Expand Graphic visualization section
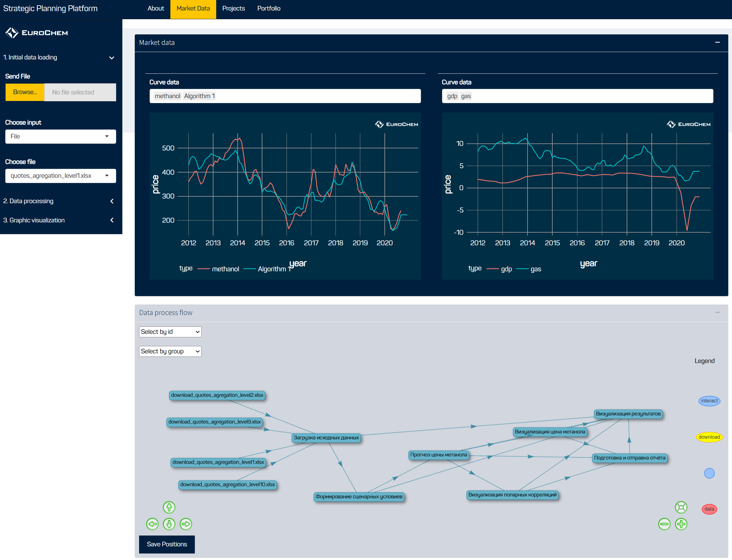 [x=112, y=220]
